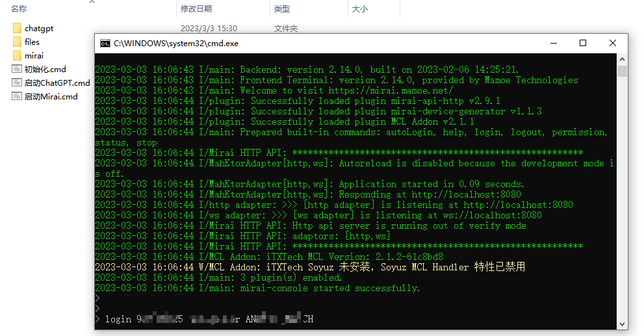Select the 启动Mirai.cmd file name
This screenshot has height=336, width=644.
coord(51,96)
